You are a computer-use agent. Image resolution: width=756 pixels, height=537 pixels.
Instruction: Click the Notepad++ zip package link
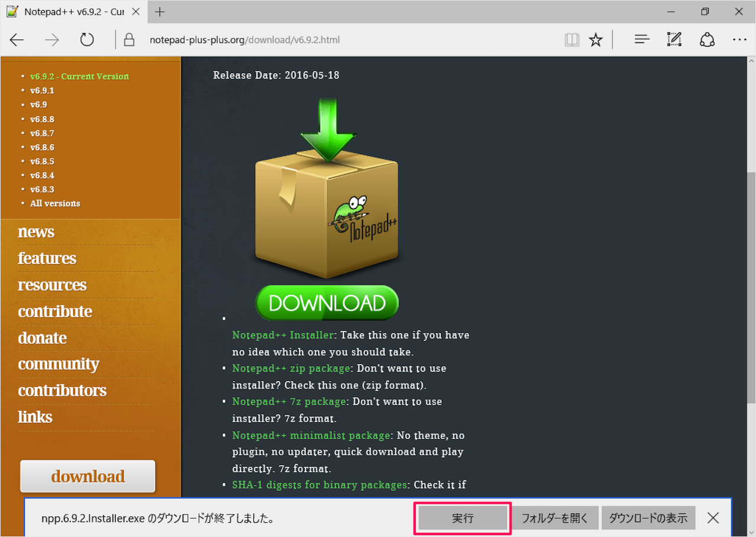(291, 368)
